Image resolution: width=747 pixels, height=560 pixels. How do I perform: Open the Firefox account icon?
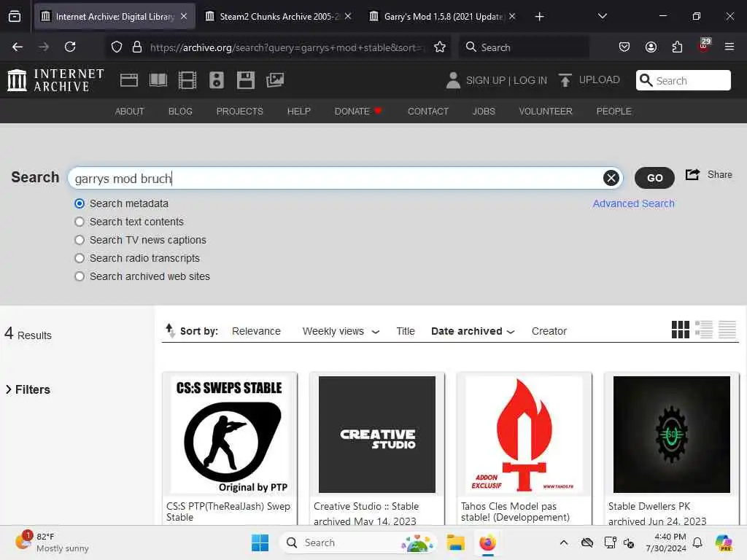pos(651,47)
